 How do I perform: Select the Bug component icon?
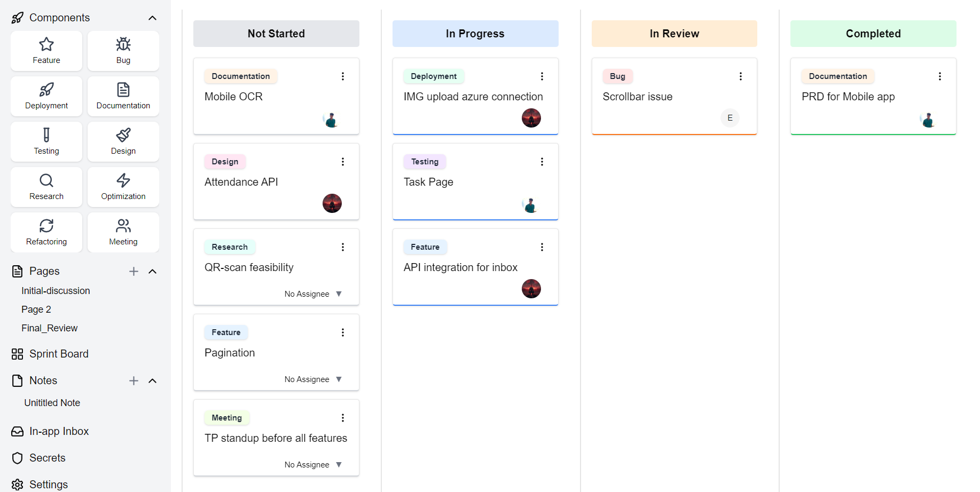(x=123, y=51)
